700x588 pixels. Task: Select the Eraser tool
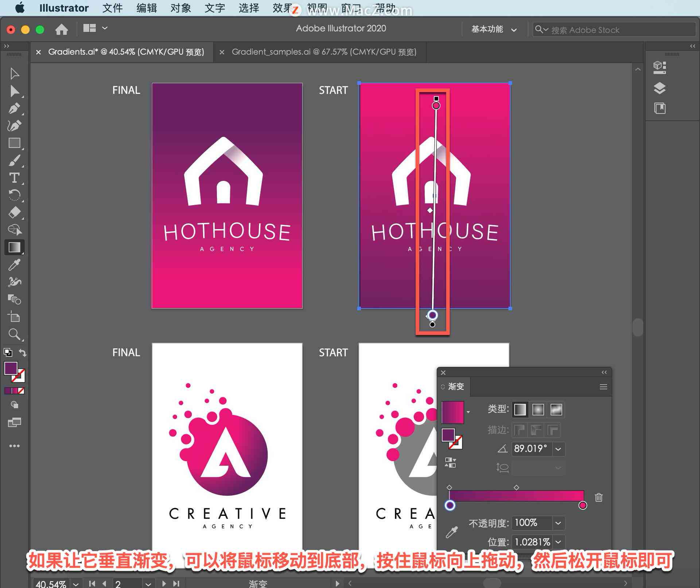[x=14, y=212]
